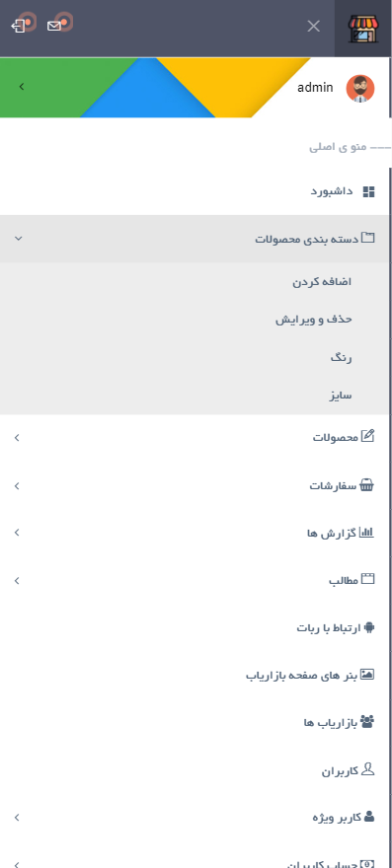Click the shop logo icon

click(x=363, y=29)
